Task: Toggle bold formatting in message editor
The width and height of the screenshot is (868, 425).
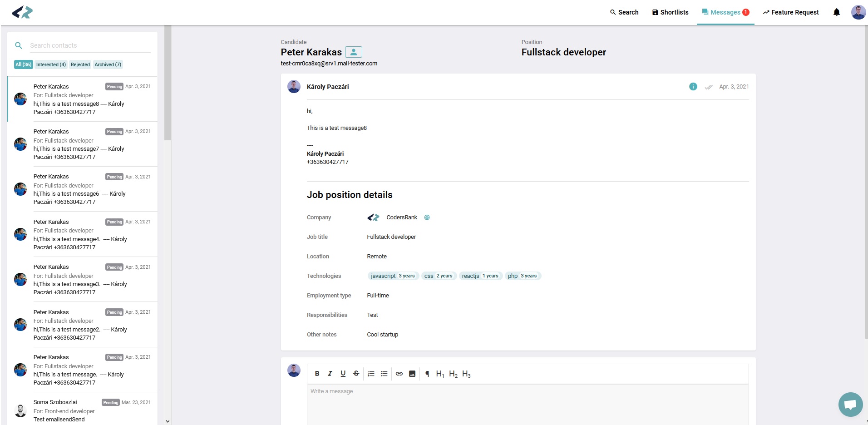Action: pos(317,374)
